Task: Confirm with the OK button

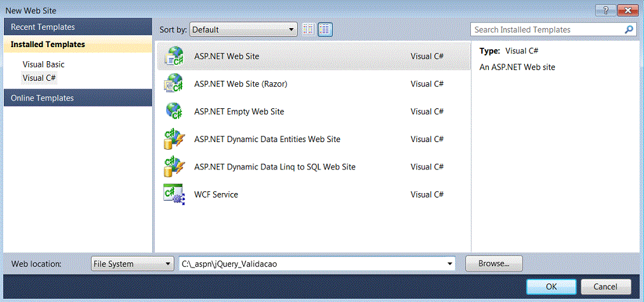Action: [552, 286]
